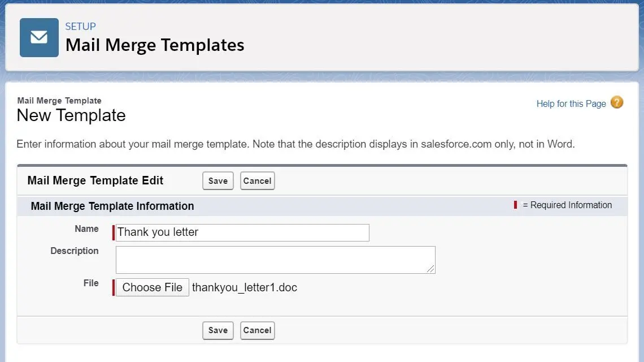
Task: Click the Choose File button
Action: 153,287
